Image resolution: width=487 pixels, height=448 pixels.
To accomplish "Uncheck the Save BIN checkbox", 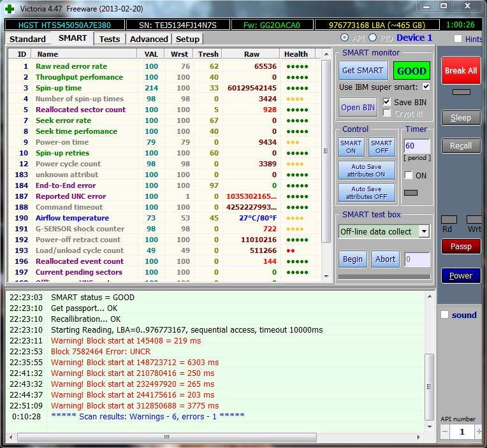I will [387, 102].
